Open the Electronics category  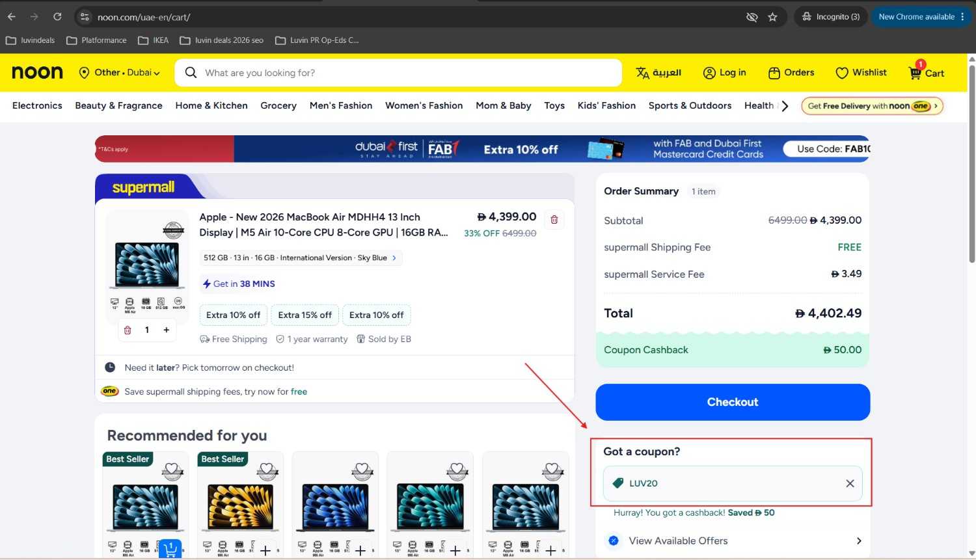coord(37,105)
